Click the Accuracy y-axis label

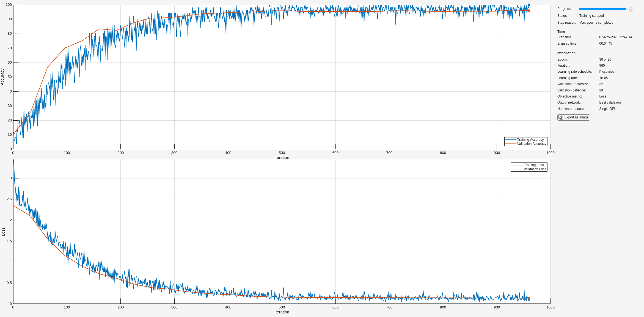coord(2,77)
